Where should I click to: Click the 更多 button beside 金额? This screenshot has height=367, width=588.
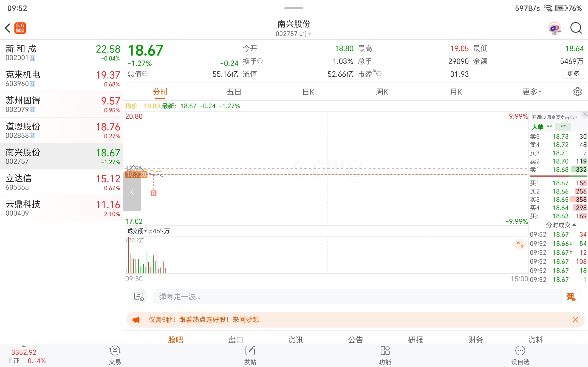click(x=573, y=74)
